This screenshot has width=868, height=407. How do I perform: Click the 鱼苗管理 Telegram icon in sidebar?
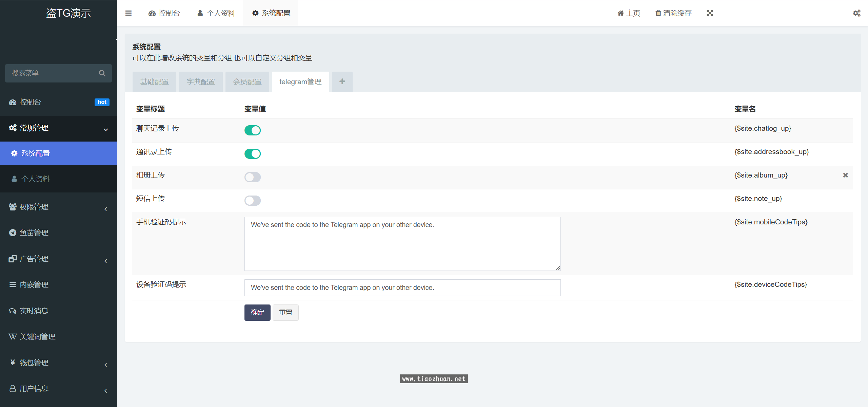(x=12, y=233)
